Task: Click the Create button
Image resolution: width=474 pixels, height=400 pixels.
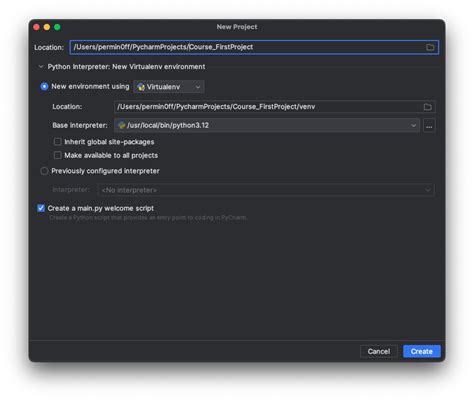Action: tap(422, 351)
